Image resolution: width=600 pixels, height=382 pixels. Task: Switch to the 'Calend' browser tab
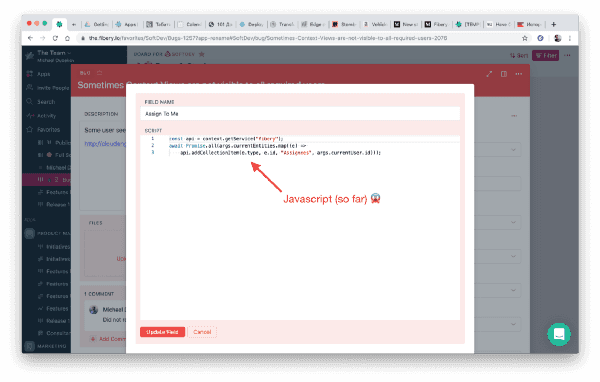click(189, 24)
